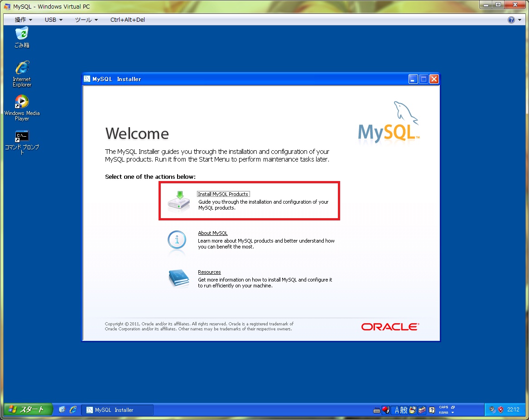Select the Windows Media Player desktop icon
Image resolution: width=529 pixels, height=420 pixels.
point(22,108)
